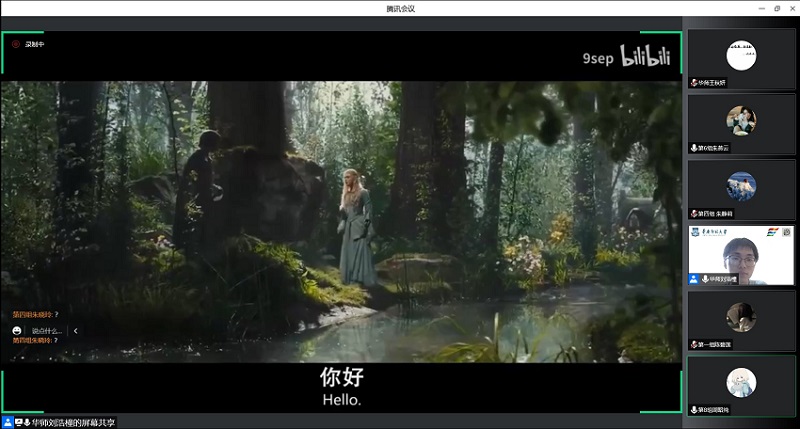This screenshot has height=429, width=800.
Task: Click the microphone icon on the '第6组' tile
Action: pos(694,148)
